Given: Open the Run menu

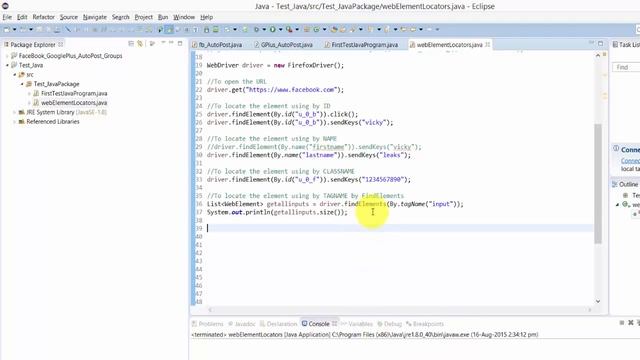Looking at the screenshot, I should 163,17.
